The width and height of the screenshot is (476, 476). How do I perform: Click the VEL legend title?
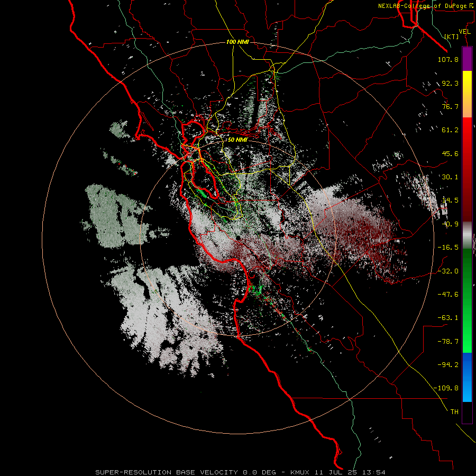click(464, 32)
